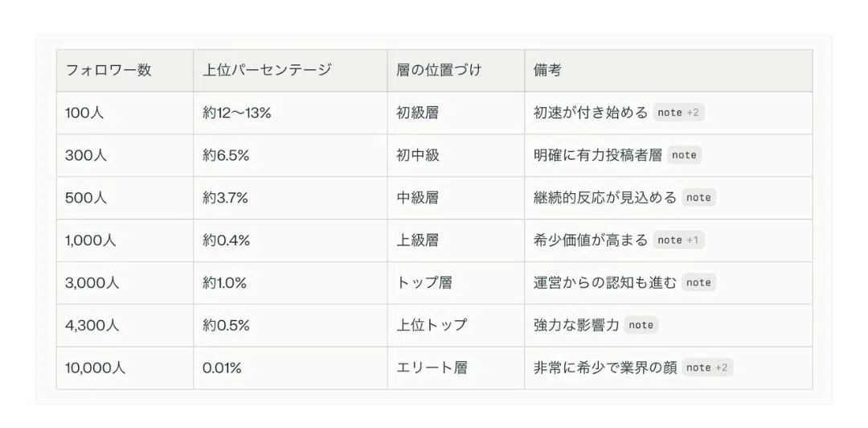The image size is (868, 428).
Task: Click the 4,300人 follower cell
Action: click(125, 326)
